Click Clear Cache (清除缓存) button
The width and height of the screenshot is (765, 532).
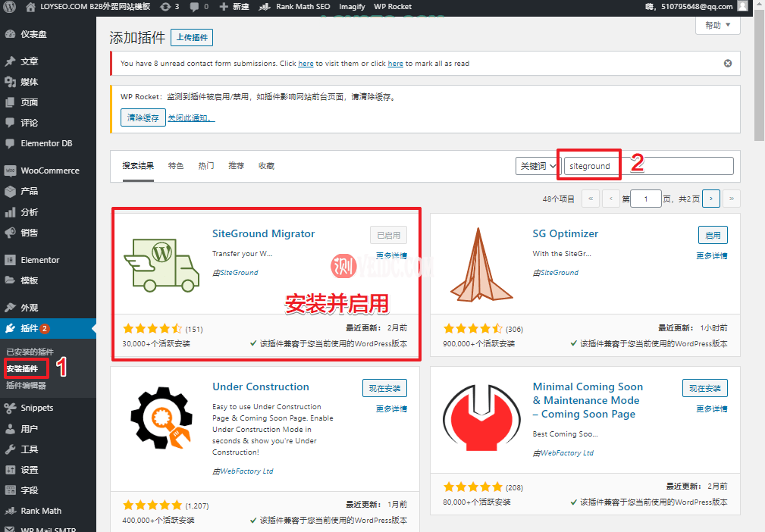point(143,117)
